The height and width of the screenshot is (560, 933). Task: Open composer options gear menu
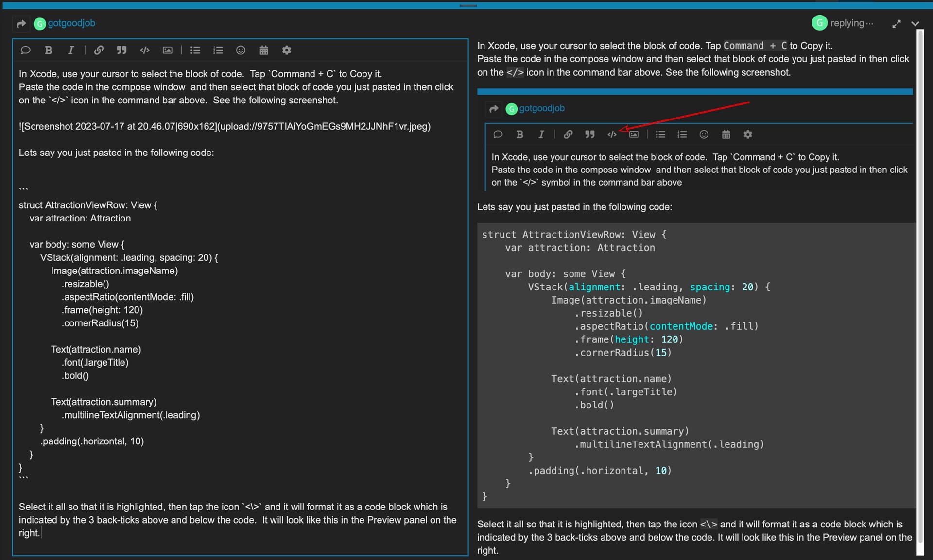coord(287,50)
